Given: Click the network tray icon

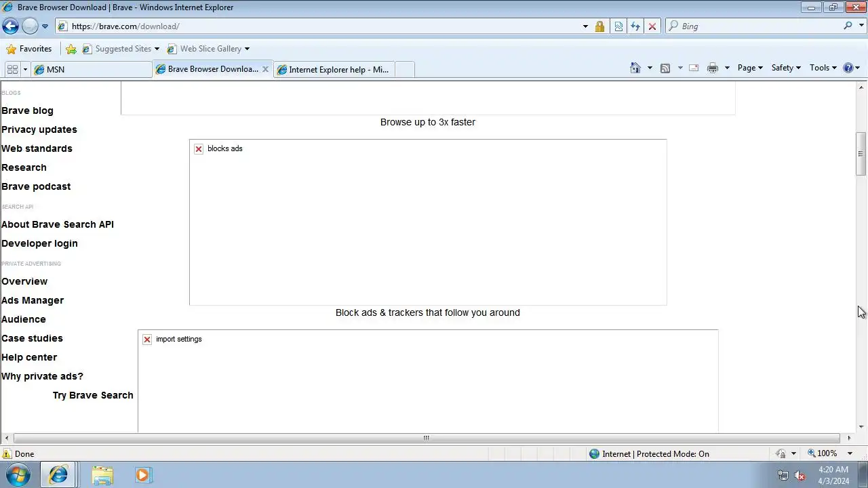Looking at the screenshot, I should pos(783,476).
